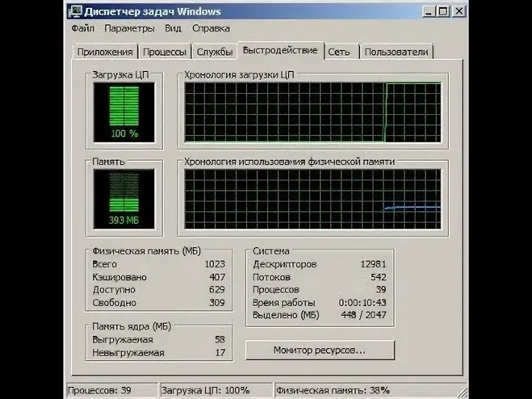
Task: Click the Потоков value 542
Action: tap(378, 277)
